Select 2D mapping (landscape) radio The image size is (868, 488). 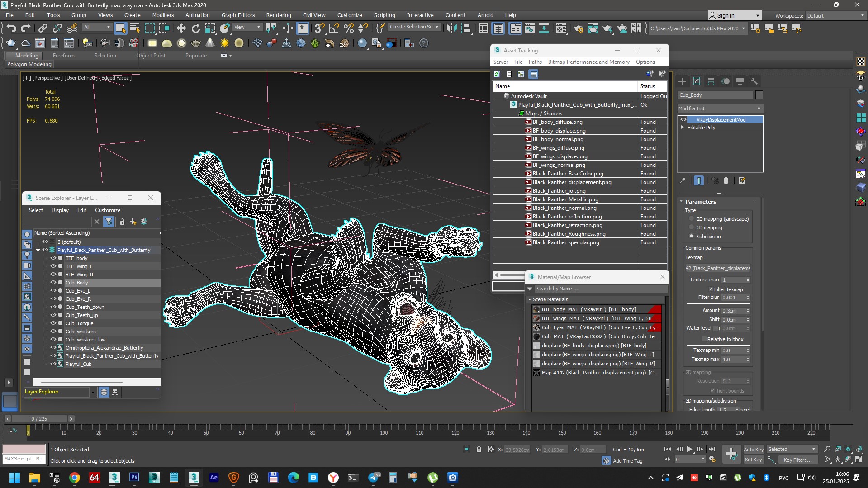(x=691, y=218)
